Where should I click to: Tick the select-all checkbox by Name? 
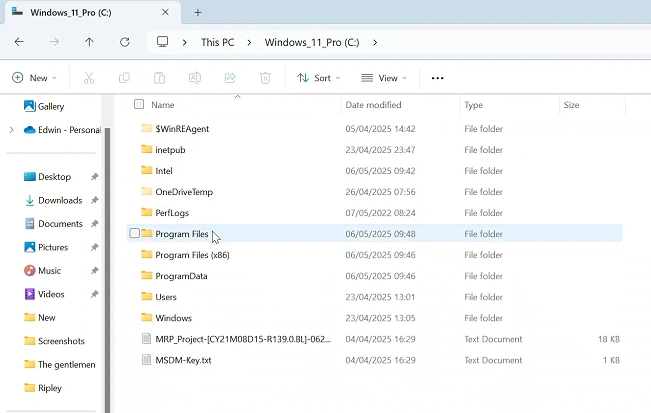pos(139,104)
